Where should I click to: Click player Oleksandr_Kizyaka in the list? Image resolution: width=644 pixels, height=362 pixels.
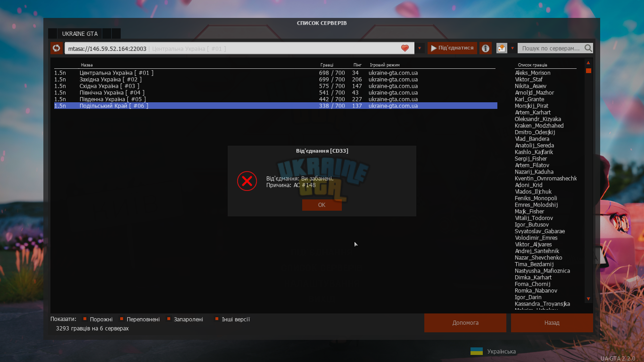[538, 119]
